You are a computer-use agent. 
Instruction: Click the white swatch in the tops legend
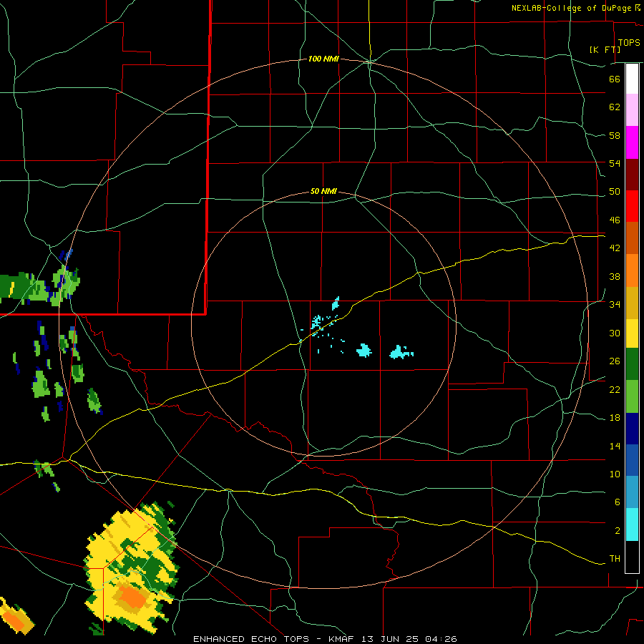[x=632, y=79]
